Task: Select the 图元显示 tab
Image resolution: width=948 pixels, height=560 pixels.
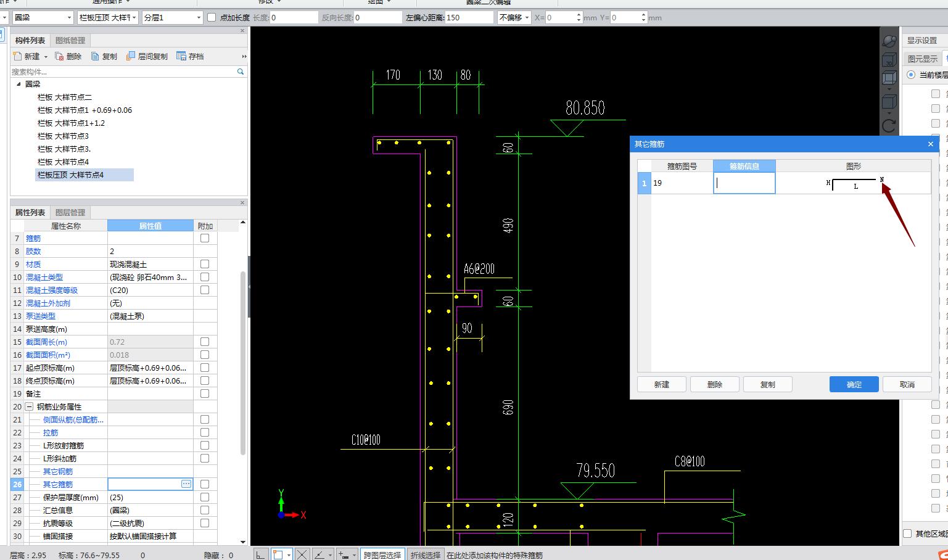Action: [923, 59]
